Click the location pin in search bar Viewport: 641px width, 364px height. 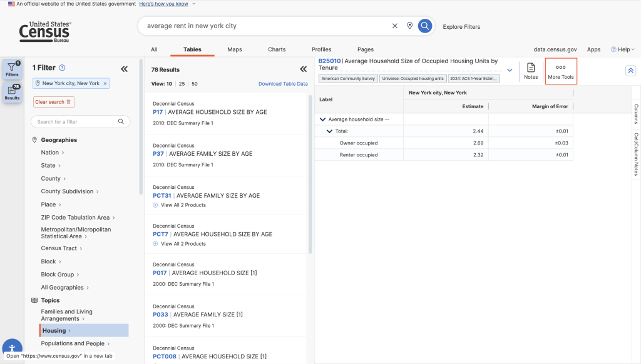409,26
